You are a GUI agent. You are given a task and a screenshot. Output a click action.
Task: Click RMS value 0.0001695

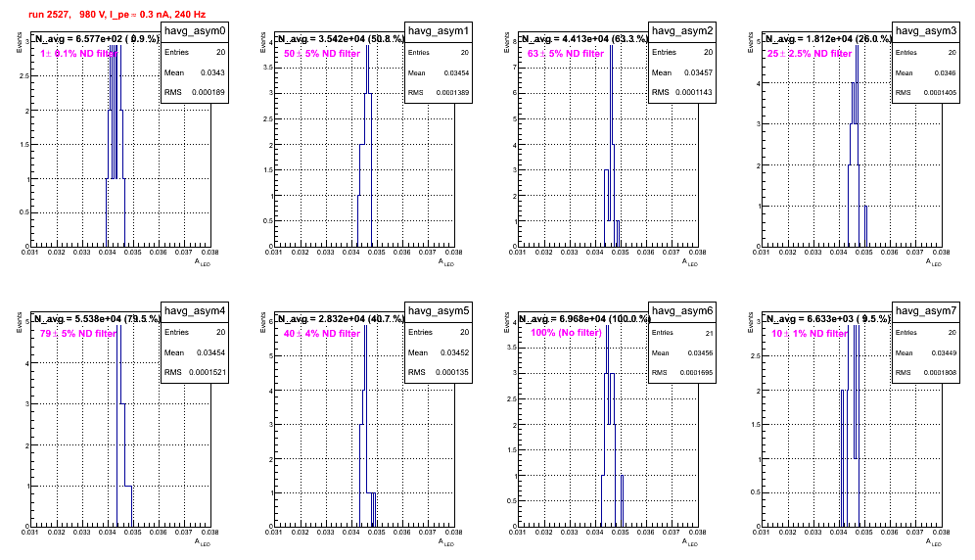coord(696,372)
